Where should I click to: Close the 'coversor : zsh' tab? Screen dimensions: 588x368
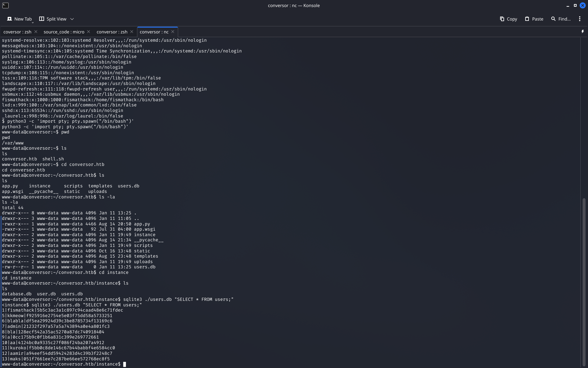click(36, 32)
